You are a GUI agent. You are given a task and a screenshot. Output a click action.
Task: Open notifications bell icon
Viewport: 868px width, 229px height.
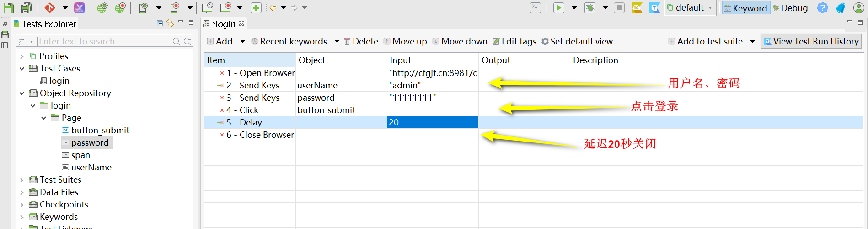click(841, 8)
